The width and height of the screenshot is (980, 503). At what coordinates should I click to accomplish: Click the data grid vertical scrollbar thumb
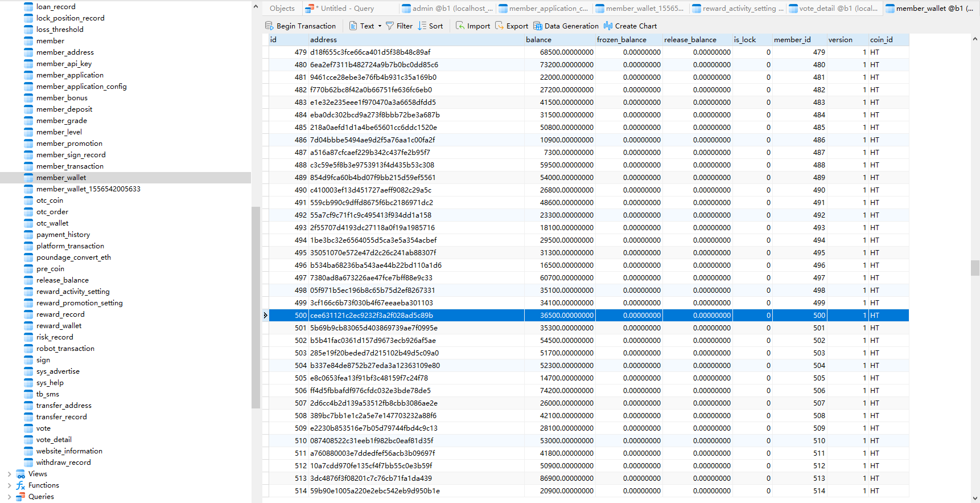[975, 268]
